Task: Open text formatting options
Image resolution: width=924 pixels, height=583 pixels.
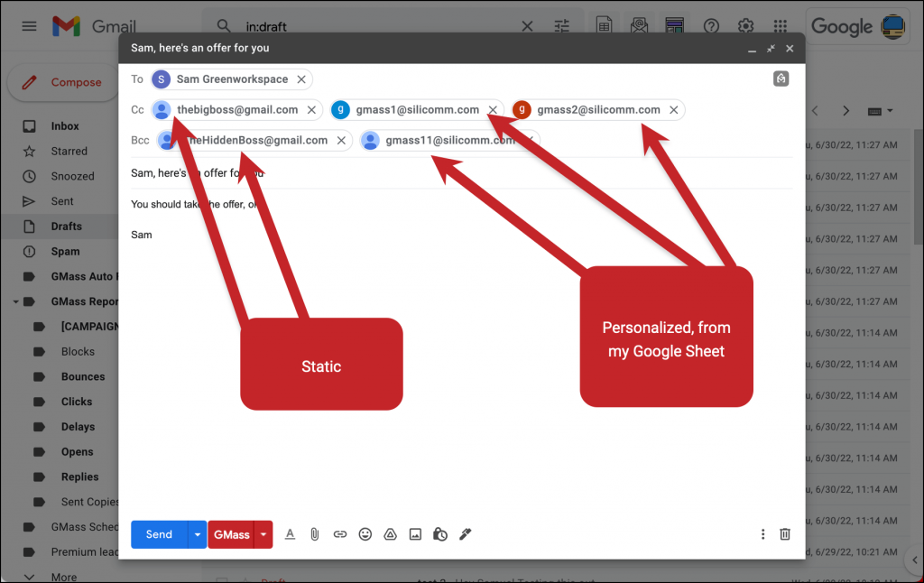Action: click(x=290, y=533)
